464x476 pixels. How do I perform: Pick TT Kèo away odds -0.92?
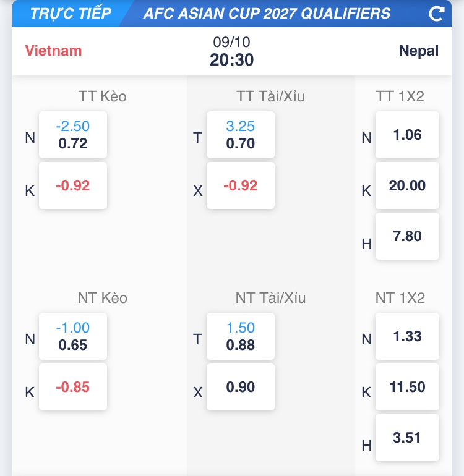73,185
